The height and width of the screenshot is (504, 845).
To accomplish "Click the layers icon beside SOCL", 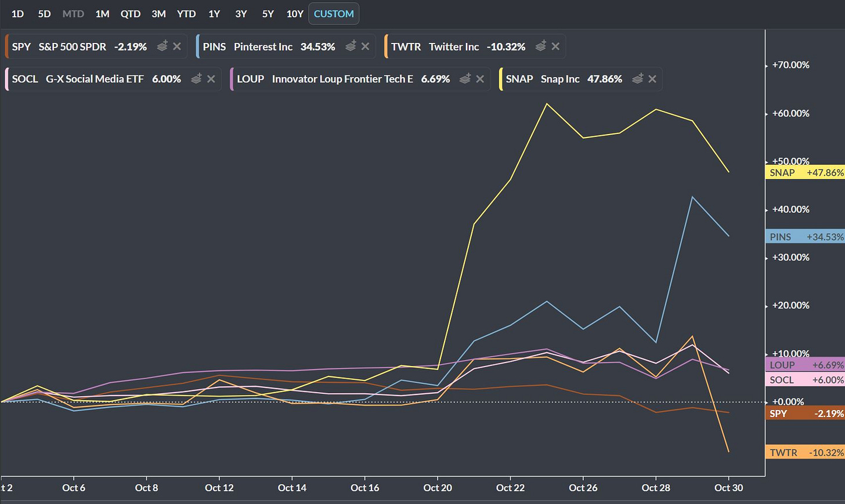I will coord(196,78).
